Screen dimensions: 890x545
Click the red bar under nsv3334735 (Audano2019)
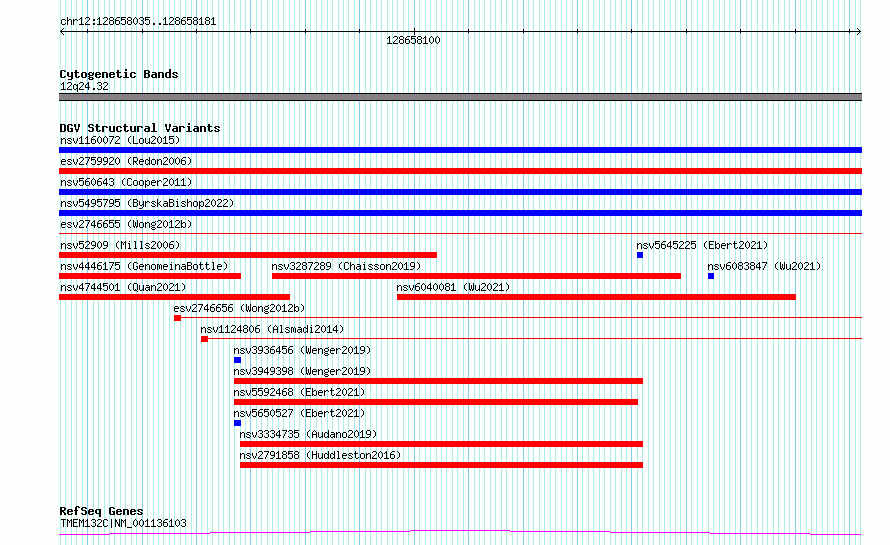pos(442,444)
